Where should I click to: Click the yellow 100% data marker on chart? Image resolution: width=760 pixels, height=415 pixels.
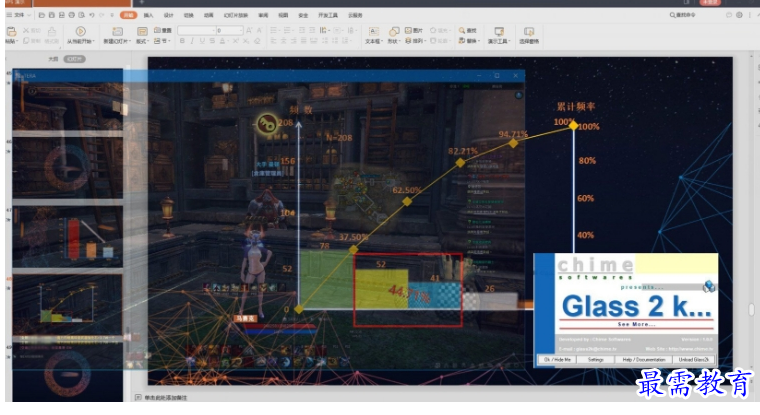(x=573, y=126)
